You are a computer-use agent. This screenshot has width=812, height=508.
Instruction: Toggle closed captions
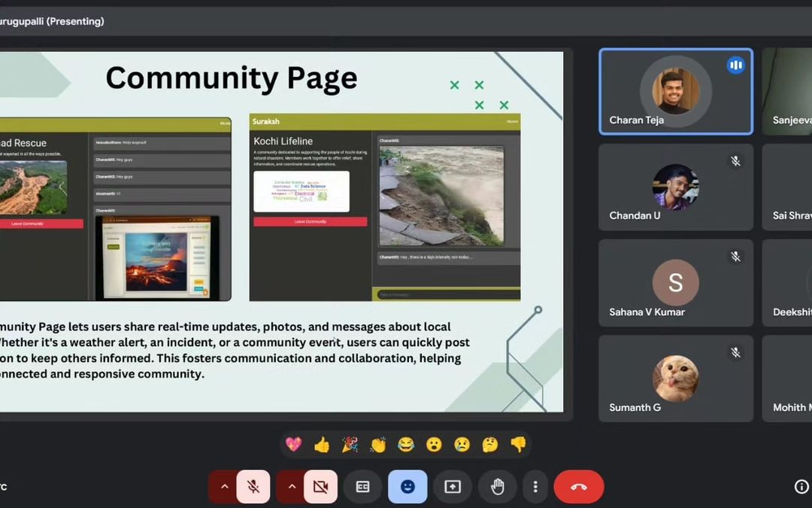point(362,487)
